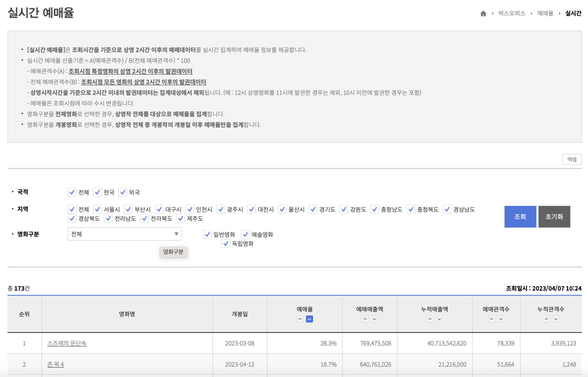The height and width of the screenshot is (377, 588).
Task: Open 예매율 in the breadcrumb
Action: [545, 13]
